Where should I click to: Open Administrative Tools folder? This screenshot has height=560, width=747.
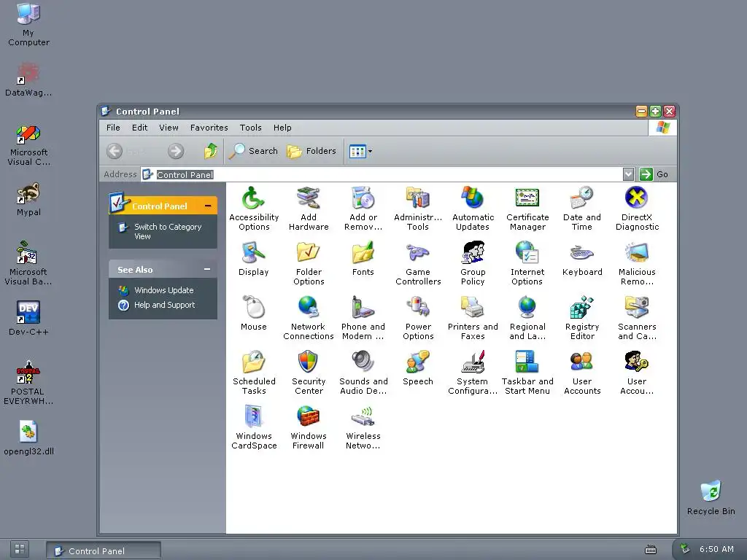pyautogui.click(x=418, y=209)
